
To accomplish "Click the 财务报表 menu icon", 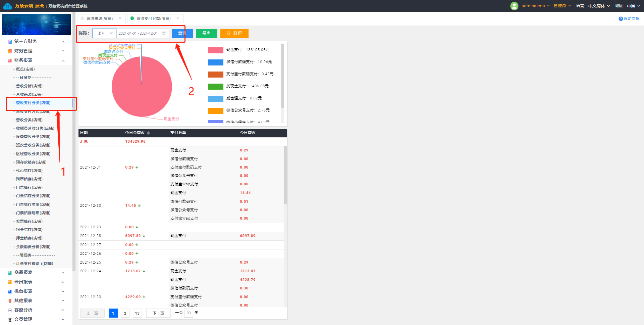I will point(10,60).
